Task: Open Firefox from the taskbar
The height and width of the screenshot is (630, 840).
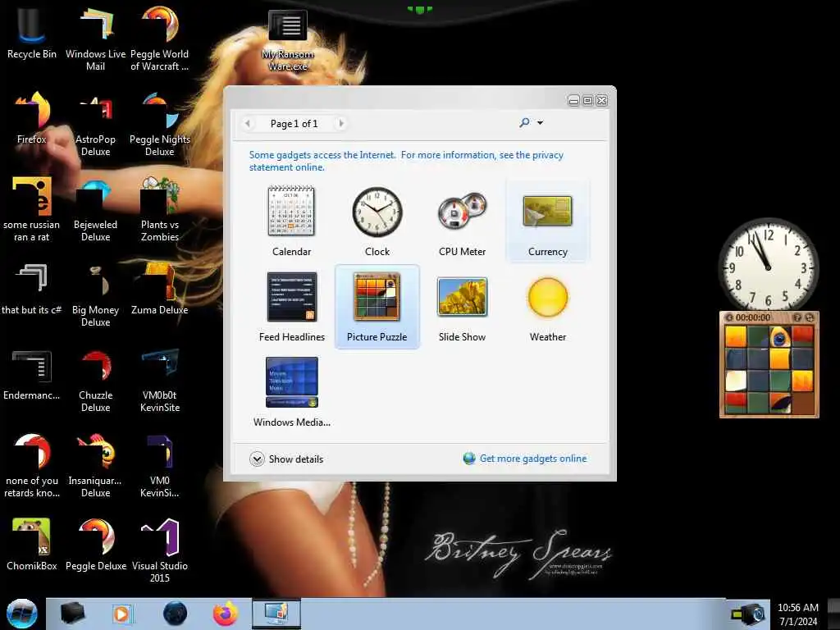Action: [x=226, y=614]
